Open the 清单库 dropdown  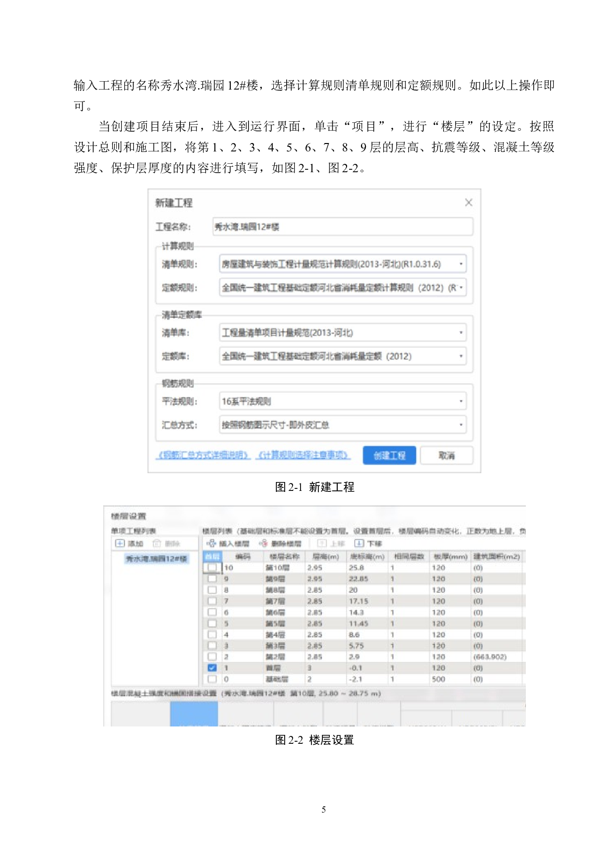pyautogui.click(x=343, y=333)
